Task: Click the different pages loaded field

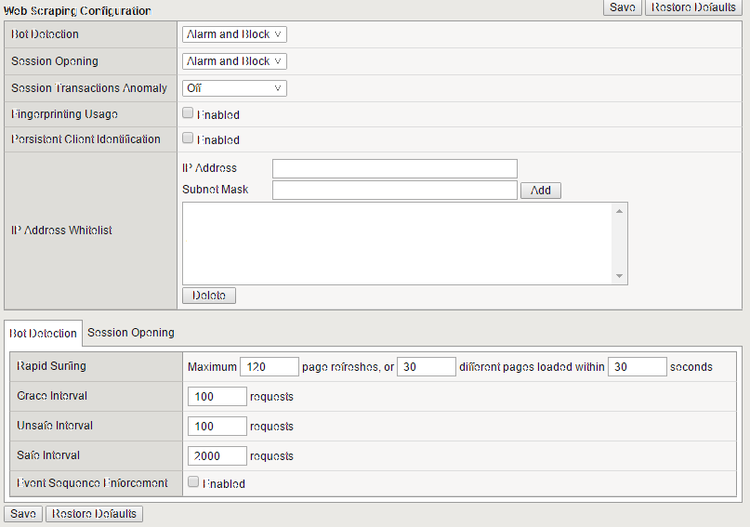Action: point(426,367)
